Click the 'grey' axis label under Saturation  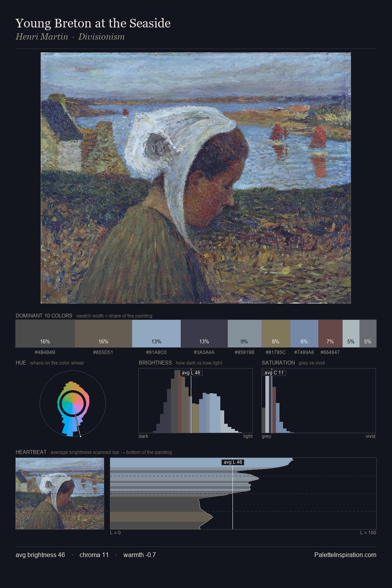pos(267,436)
